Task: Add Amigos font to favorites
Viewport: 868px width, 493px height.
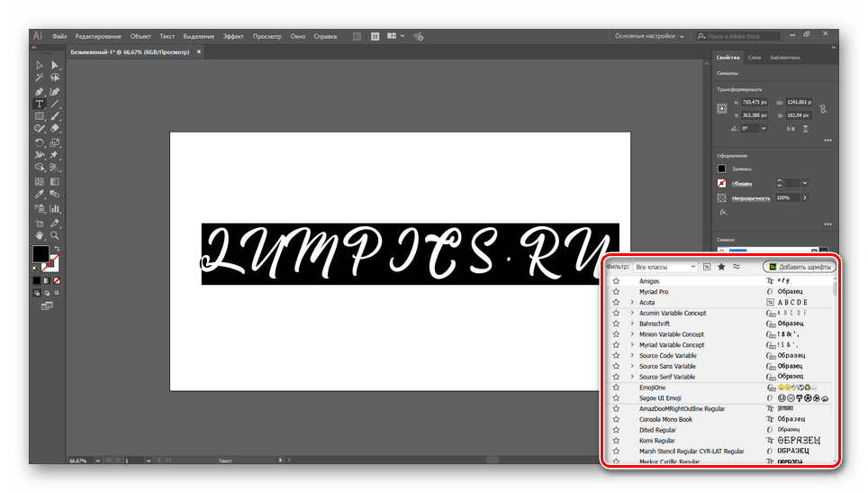Action: (616, 281)
